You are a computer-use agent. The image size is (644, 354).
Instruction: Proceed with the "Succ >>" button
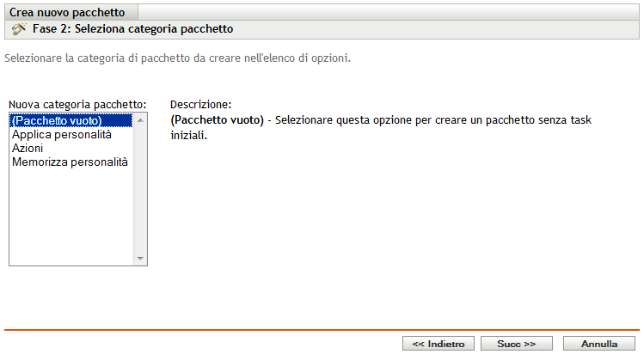517,343
